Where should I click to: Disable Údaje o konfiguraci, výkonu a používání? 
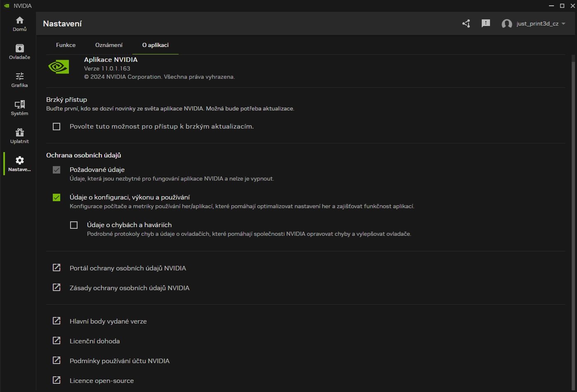pyautogui.click(x=57, y=197)
